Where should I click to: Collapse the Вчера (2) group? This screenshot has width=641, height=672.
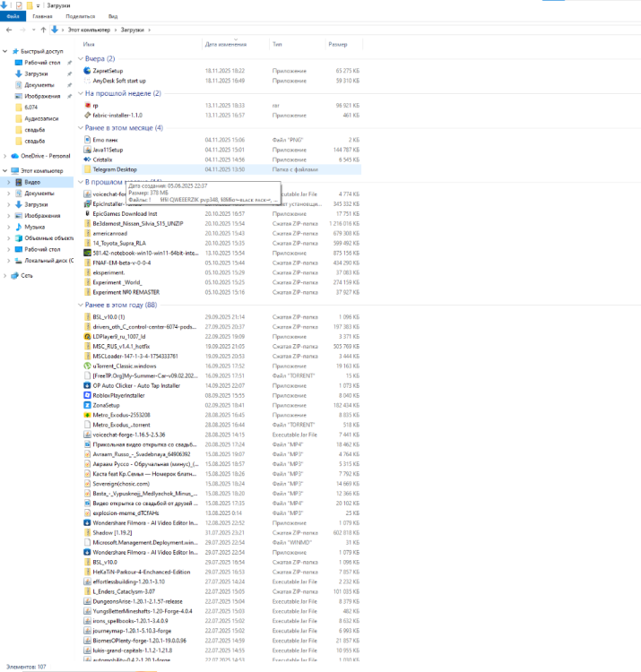coord(80,59)
